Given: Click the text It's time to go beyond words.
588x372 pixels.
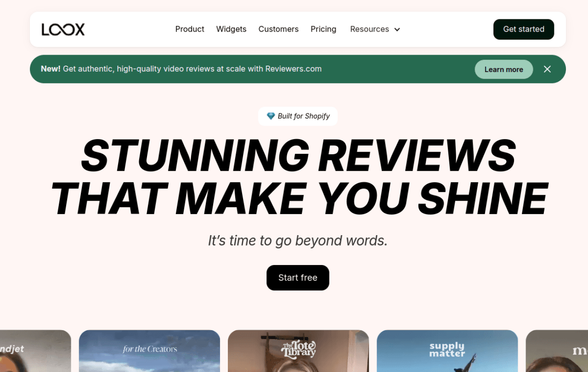Looking at the screenshot, I should tap(298, 241).
